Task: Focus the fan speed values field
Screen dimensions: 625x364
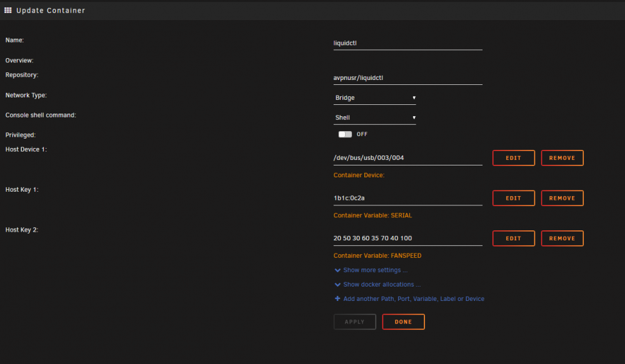Action: pos(407,239)
